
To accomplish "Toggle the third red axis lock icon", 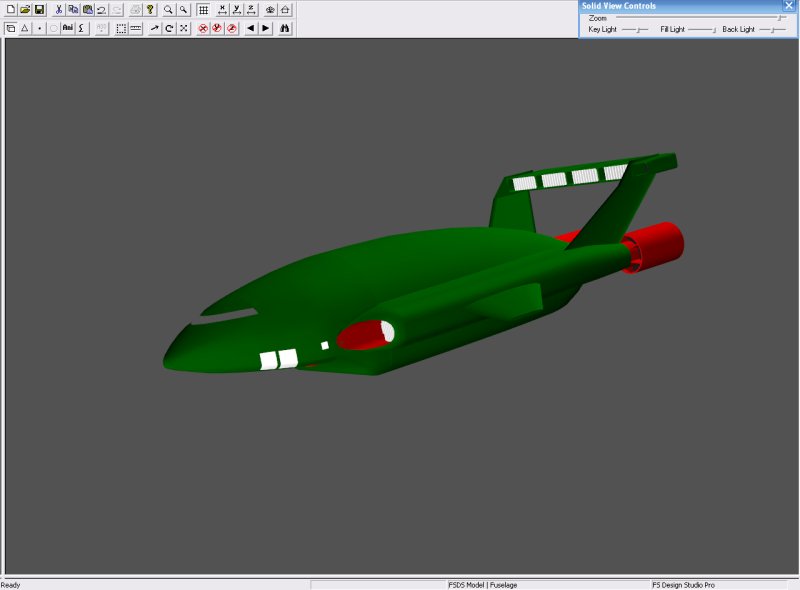I will pos(232,28).
